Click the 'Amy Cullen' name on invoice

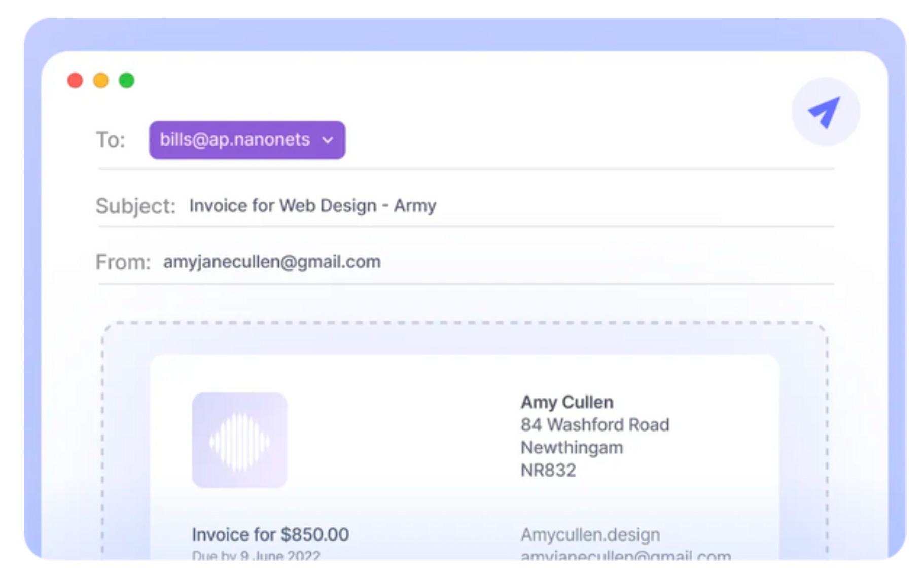[567, 402]
